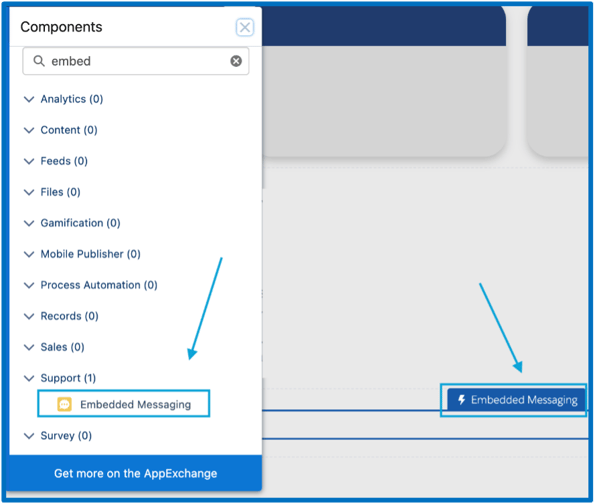This screenshot has width=597, height=504.
Task: Toggle the Feeds (0) chevron
Action: 29,161
